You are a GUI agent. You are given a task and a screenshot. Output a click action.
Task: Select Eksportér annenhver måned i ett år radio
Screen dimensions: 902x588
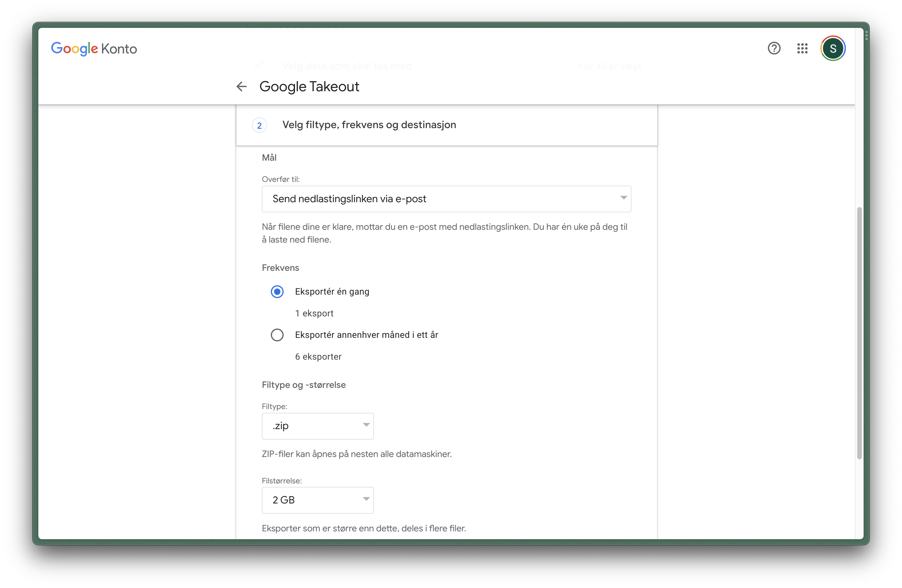click(277, 335)
